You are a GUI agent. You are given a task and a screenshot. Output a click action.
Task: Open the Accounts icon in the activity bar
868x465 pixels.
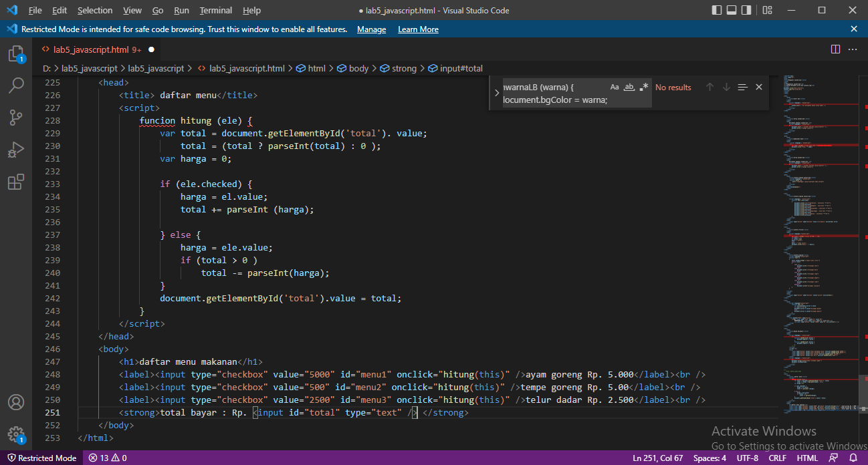[x=17, y=402]
